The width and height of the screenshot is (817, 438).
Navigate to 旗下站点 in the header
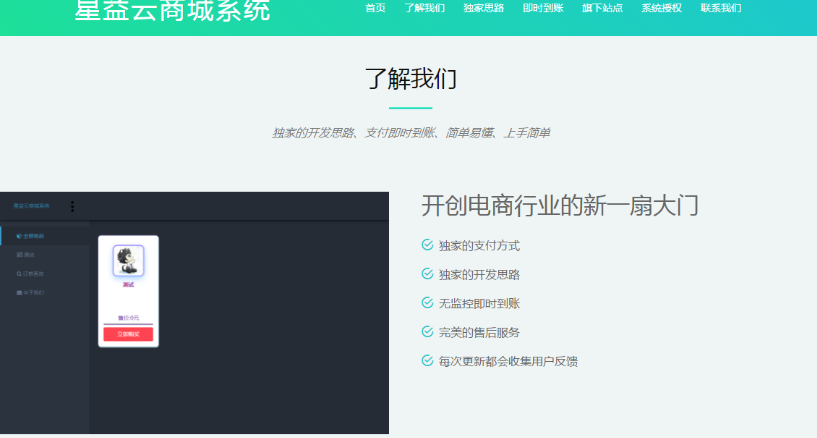click(x=602, y=8)
